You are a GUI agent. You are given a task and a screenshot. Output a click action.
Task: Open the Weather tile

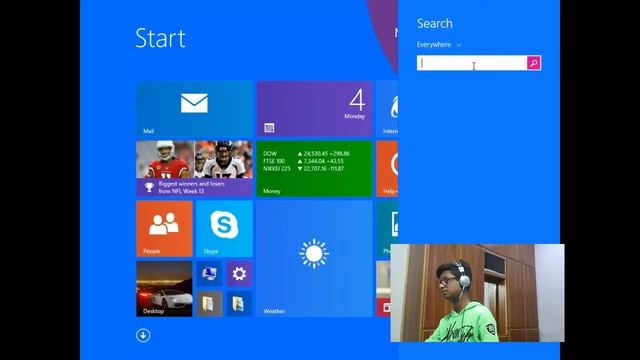314,258
